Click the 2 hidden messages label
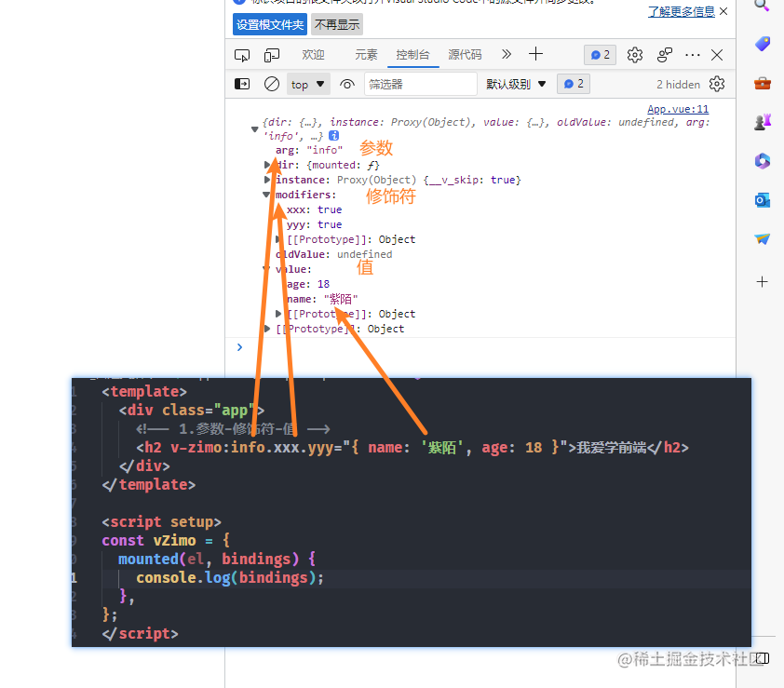 678,85
